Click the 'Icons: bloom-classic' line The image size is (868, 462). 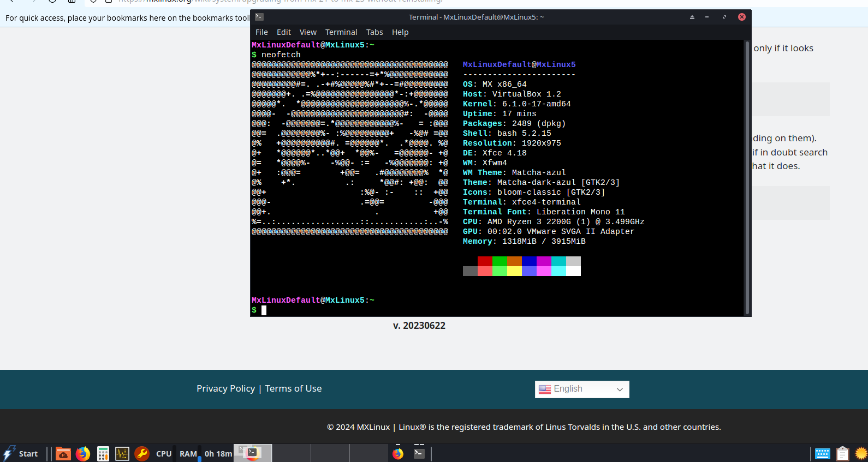[534, 192]
